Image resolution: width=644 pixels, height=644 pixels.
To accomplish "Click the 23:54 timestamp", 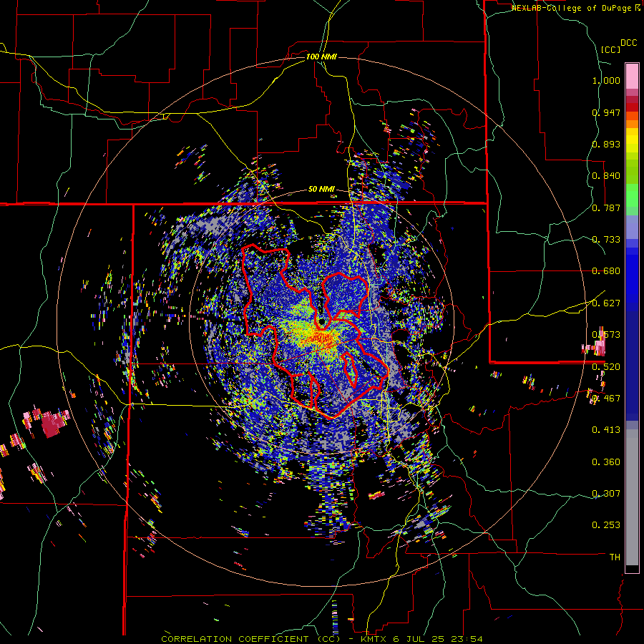I will pyautogui.click(x=469, y=639).
